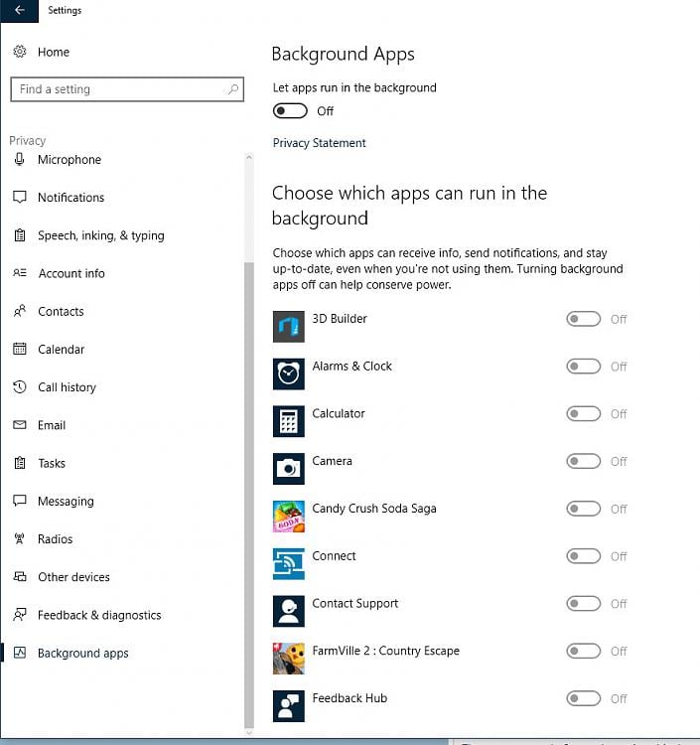This screenshot has width=700, height=745.
Task: Click the Find a setting search box
Action: coord(127,89)
